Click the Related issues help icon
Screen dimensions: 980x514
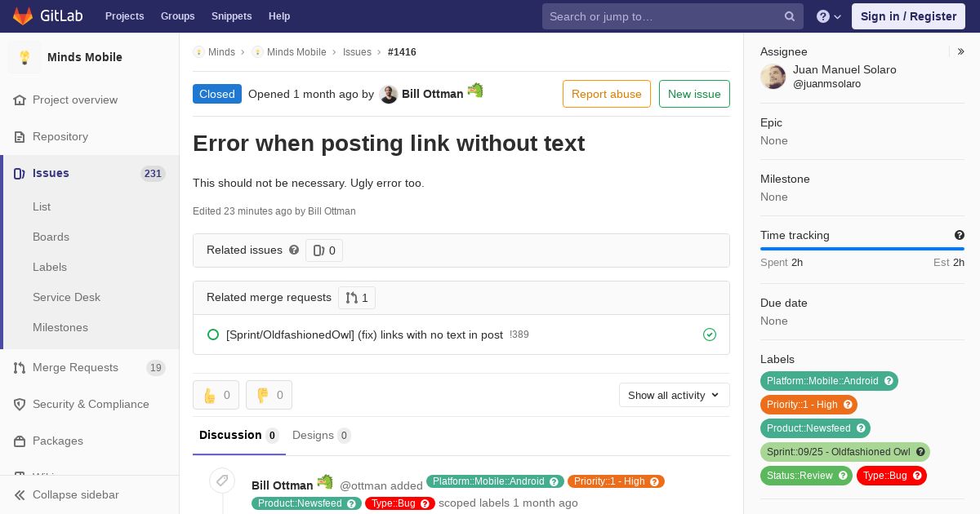[294, 250]
